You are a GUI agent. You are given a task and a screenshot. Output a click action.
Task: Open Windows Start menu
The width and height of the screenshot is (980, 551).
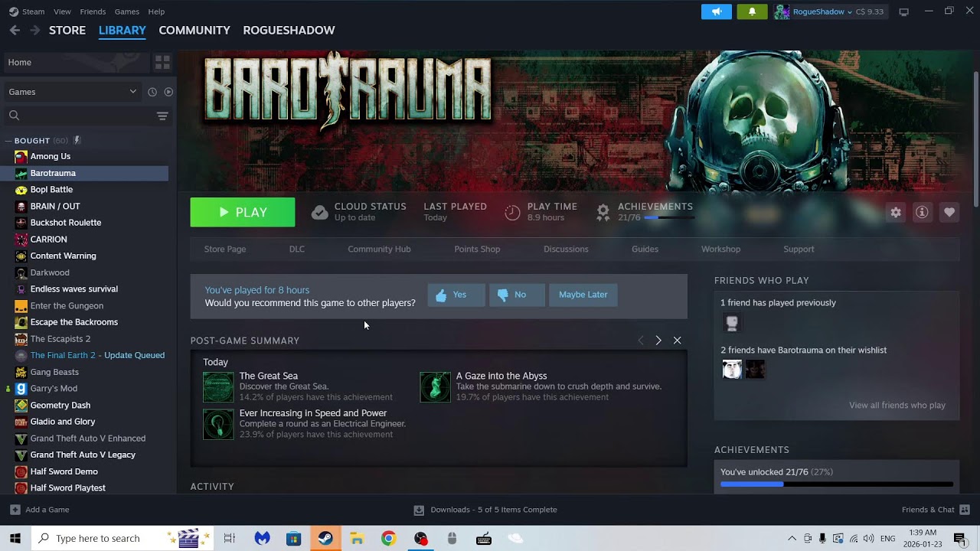coord(15,538)
